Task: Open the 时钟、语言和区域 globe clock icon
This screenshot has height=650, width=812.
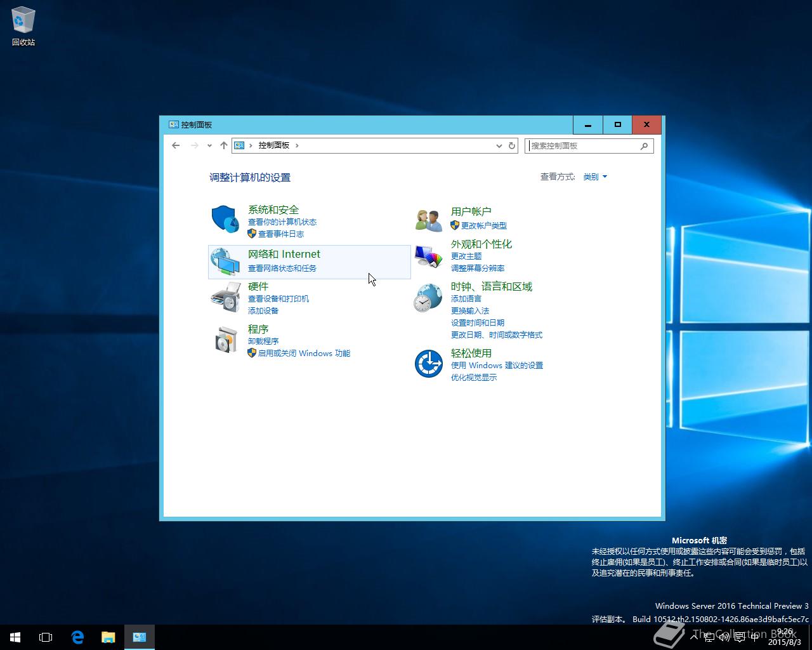Action: [428, 298]
